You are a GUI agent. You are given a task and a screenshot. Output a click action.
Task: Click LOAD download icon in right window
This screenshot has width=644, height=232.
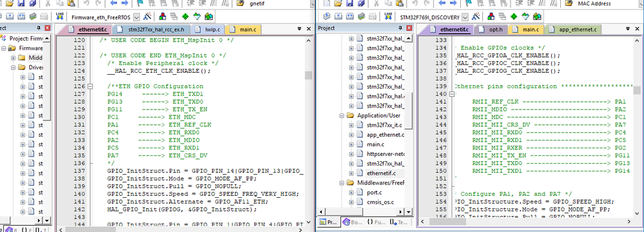(389, 17)
